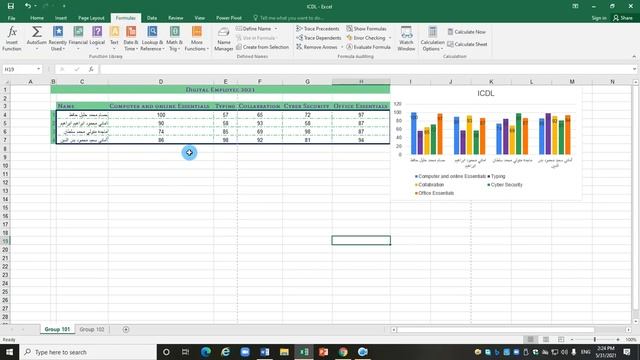Click Trace Precedents
640x360 pixels.
coord(318,29)
